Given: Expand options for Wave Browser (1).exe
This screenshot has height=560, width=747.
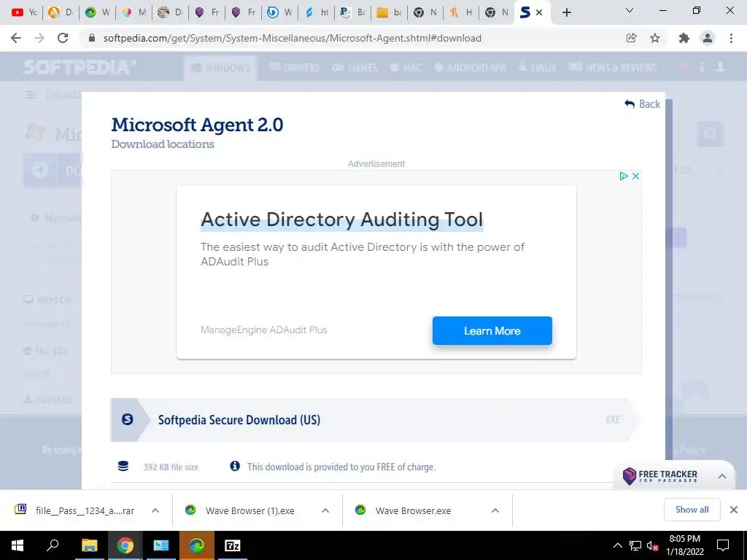Looking at the screenshot, I should [x=325, y=510].
